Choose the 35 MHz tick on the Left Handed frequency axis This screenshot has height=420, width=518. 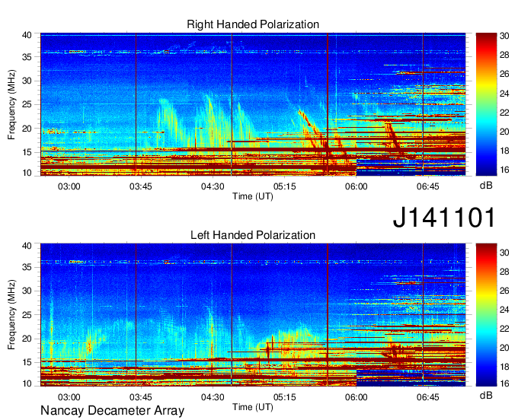coord(27,267)
